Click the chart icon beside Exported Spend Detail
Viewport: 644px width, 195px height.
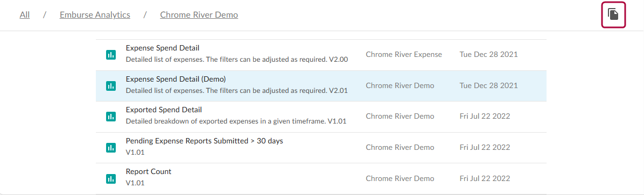click(x=110, y=117)
